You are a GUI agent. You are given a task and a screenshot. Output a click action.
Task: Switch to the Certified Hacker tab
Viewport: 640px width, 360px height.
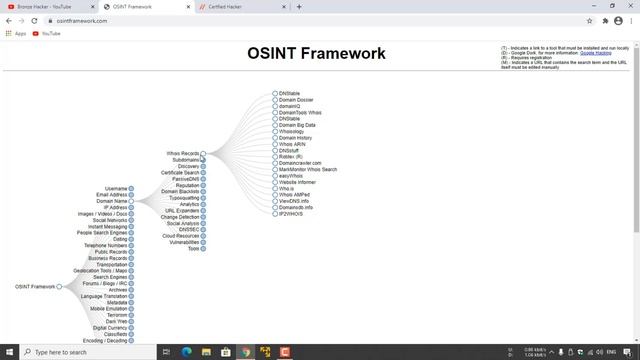coord(242,7)
